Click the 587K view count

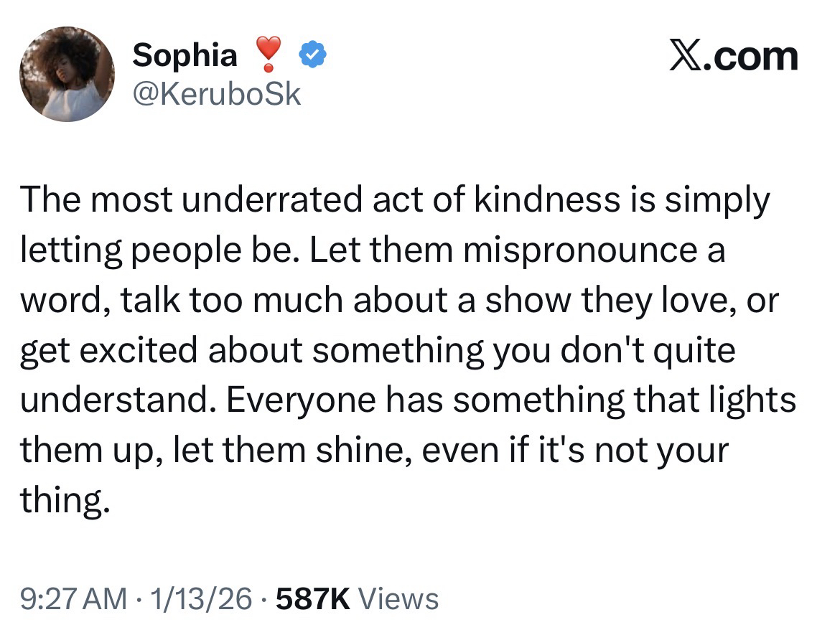pyautogui.click(x=312, y=598)
